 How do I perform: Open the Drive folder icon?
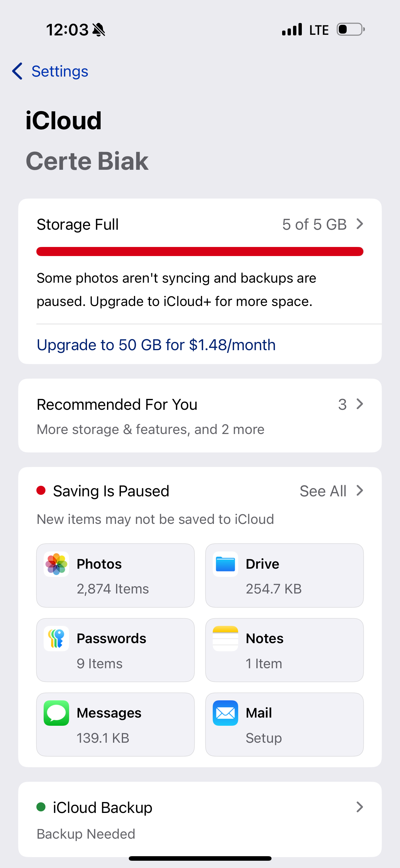(x=225, y=564)
